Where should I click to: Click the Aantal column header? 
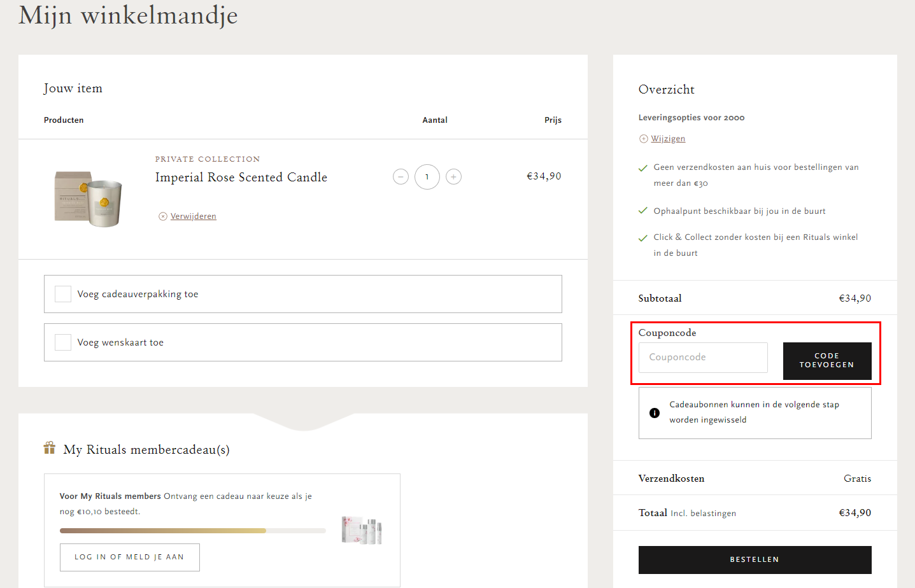[435, 120]
